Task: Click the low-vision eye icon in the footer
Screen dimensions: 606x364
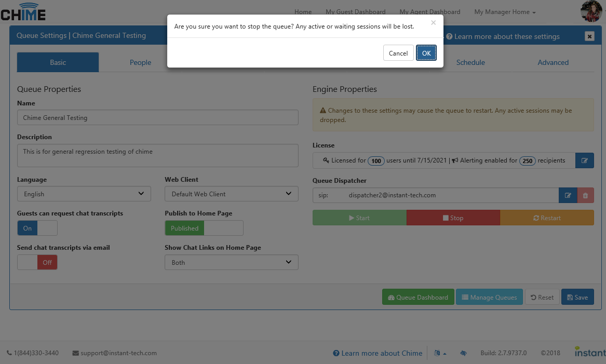Action: click(463, 353)
